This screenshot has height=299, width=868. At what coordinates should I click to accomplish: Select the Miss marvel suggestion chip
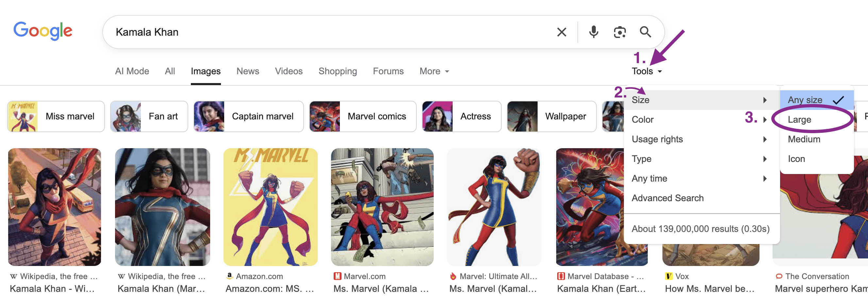pyautogui.click(x=56, y=116)
